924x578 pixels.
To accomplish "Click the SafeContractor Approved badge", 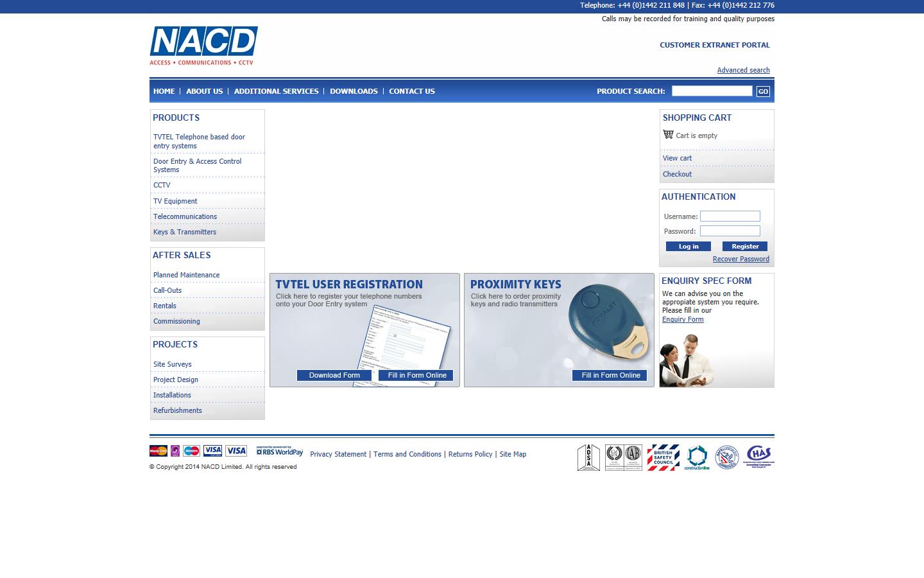I will (x=727, y=457).
